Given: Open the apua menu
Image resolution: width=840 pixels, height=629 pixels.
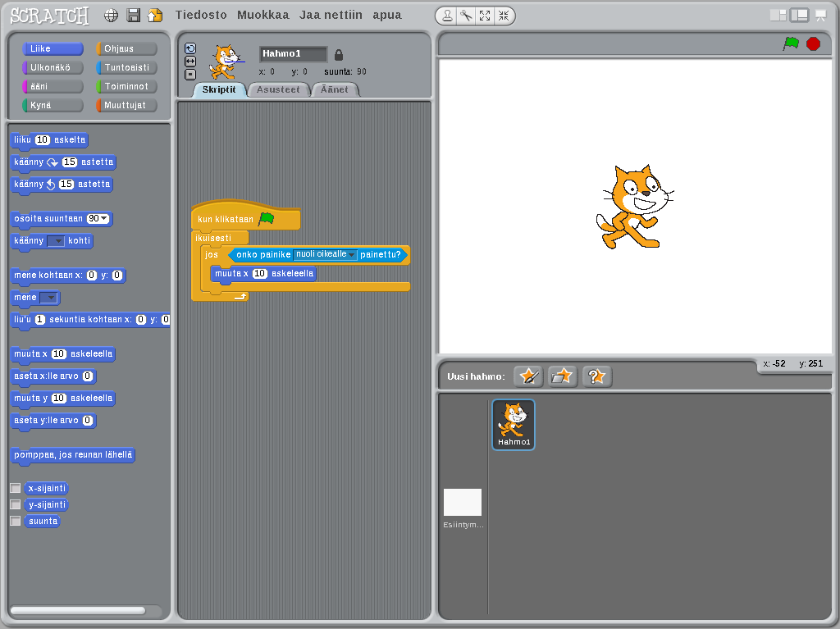Looking at the screenshot, I should 387,15.
